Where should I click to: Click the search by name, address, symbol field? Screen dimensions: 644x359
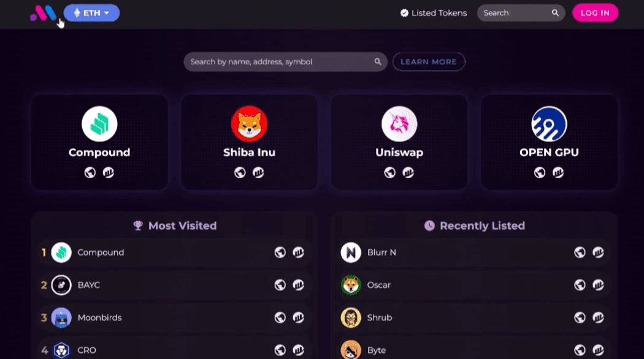tap(279, 62)
